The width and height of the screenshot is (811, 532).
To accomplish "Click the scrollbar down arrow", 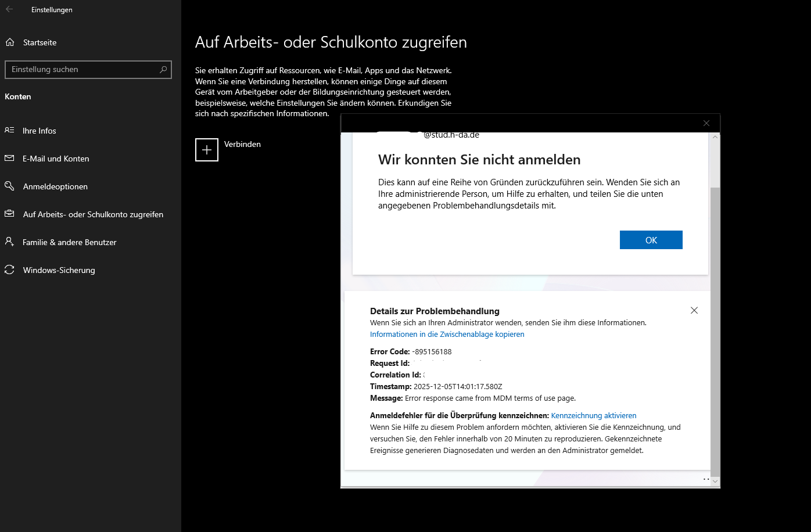I will click(715, 480).
